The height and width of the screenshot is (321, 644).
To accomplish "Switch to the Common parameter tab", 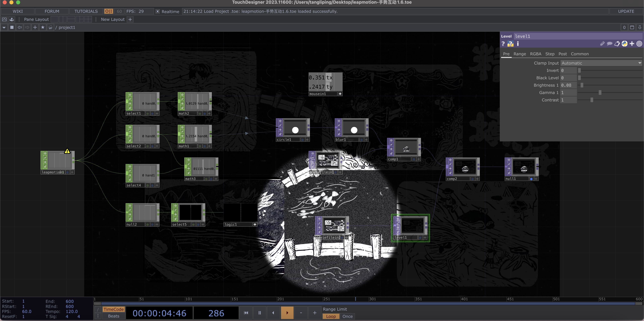I will [x=580, y=54].
